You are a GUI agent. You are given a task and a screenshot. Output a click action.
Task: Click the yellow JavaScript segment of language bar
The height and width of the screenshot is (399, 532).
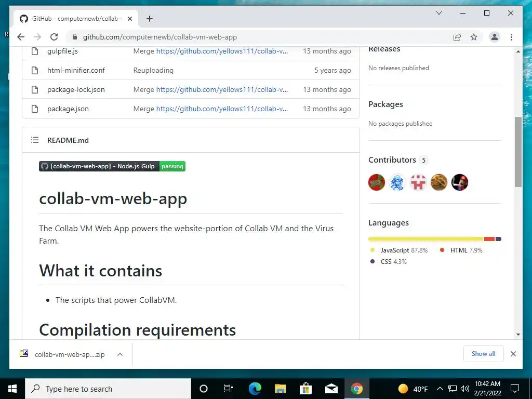[426, 239]
